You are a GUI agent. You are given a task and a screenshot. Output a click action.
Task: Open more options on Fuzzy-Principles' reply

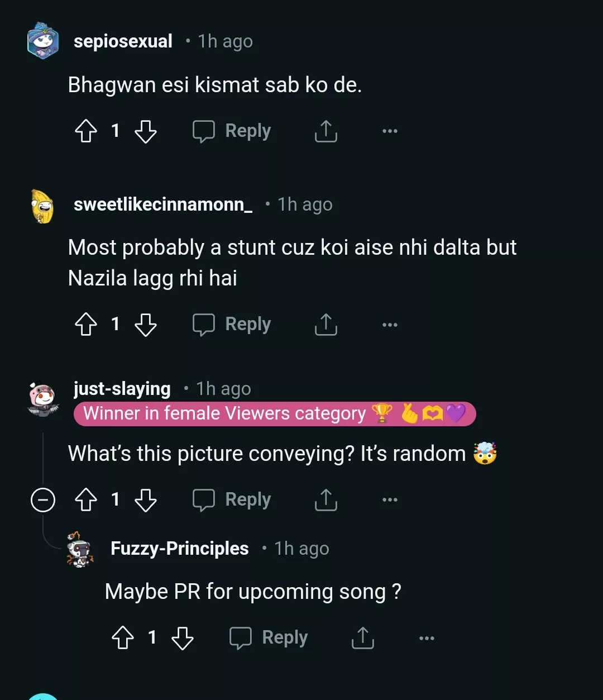click(427, 638)
